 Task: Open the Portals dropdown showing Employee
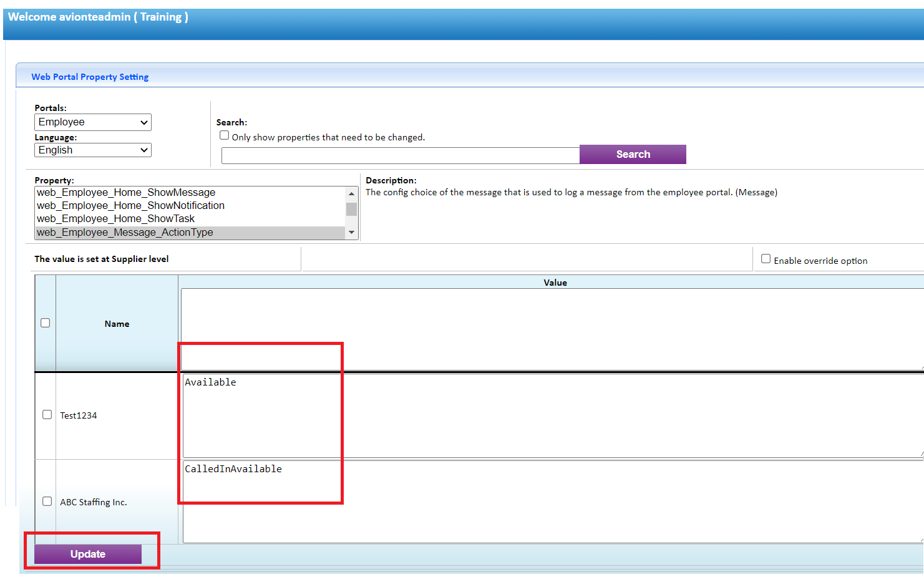click(92, 122)
